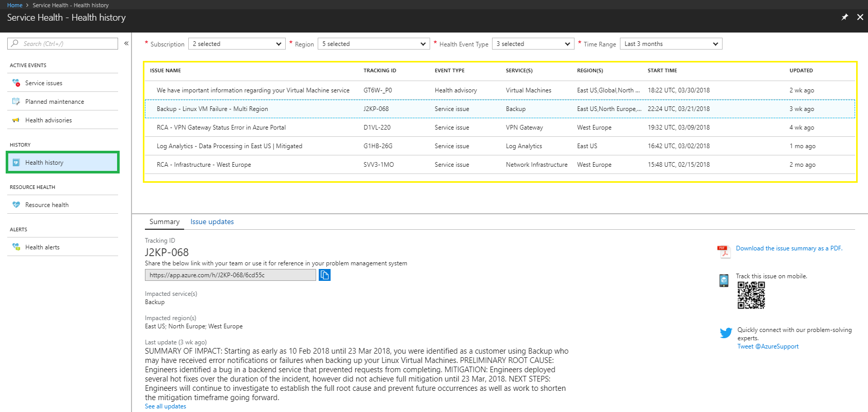Sort by Issue Name column header

166,71
